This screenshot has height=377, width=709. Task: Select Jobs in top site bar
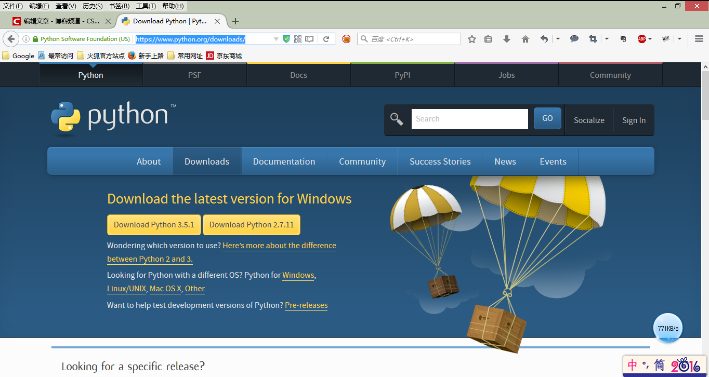pyautogui.click(x=506, y=75)
